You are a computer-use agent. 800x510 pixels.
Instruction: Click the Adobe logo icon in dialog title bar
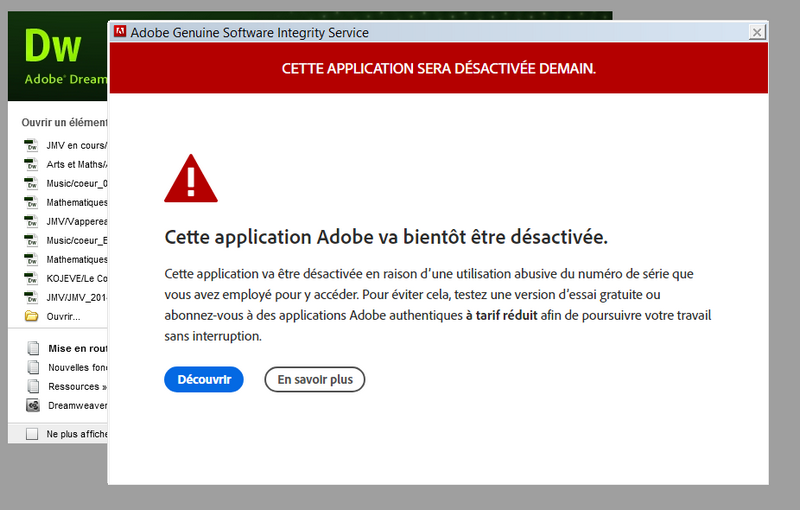120,32
